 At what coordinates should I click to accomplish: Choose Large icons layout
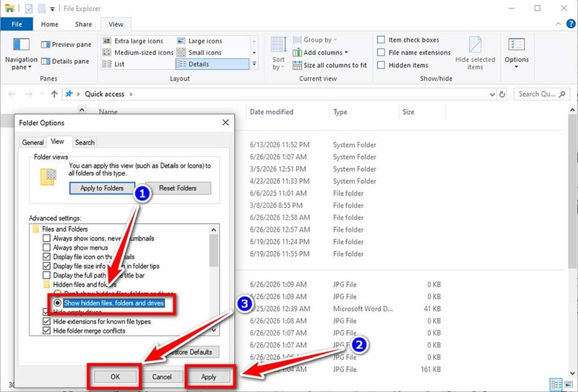pos(200,41)
